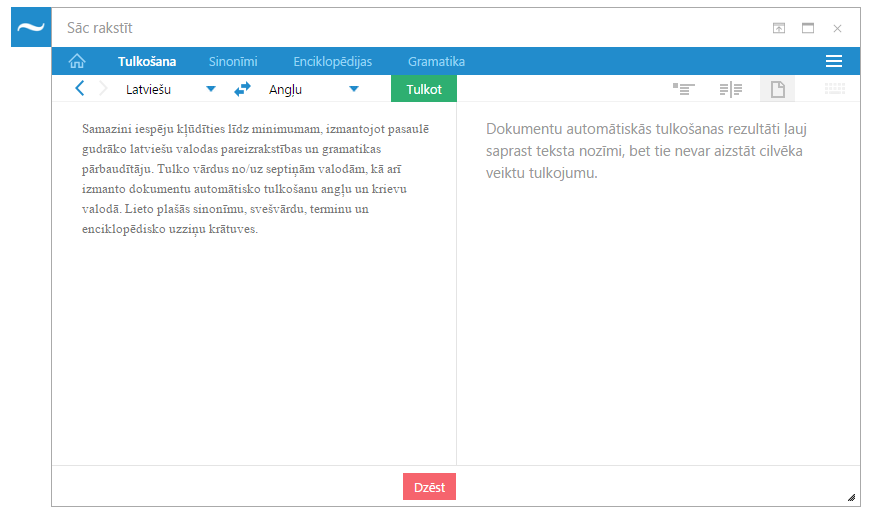Open the Gramatika tab
The width and height of the screenshot is (878, 525).
tap(436, 61)
